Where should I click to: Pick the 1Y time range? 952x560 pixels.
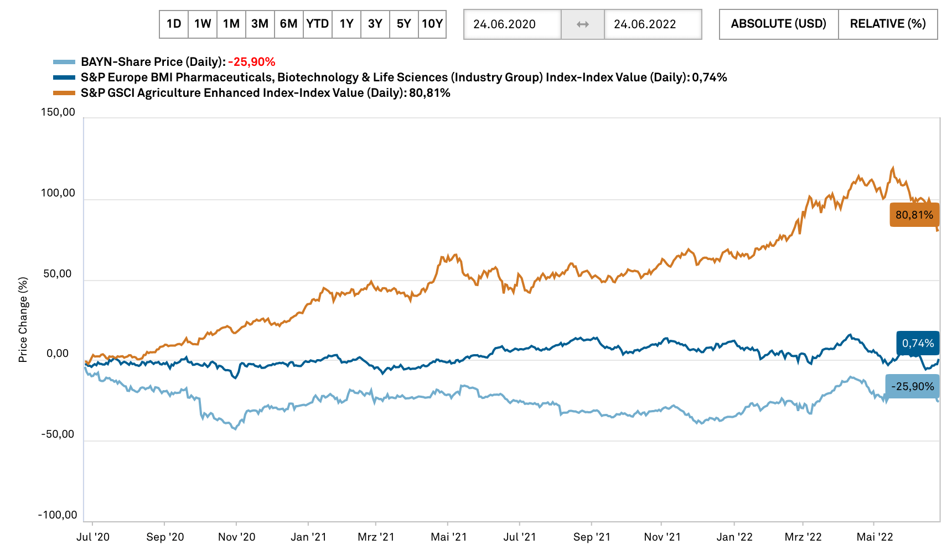point(346,24)
